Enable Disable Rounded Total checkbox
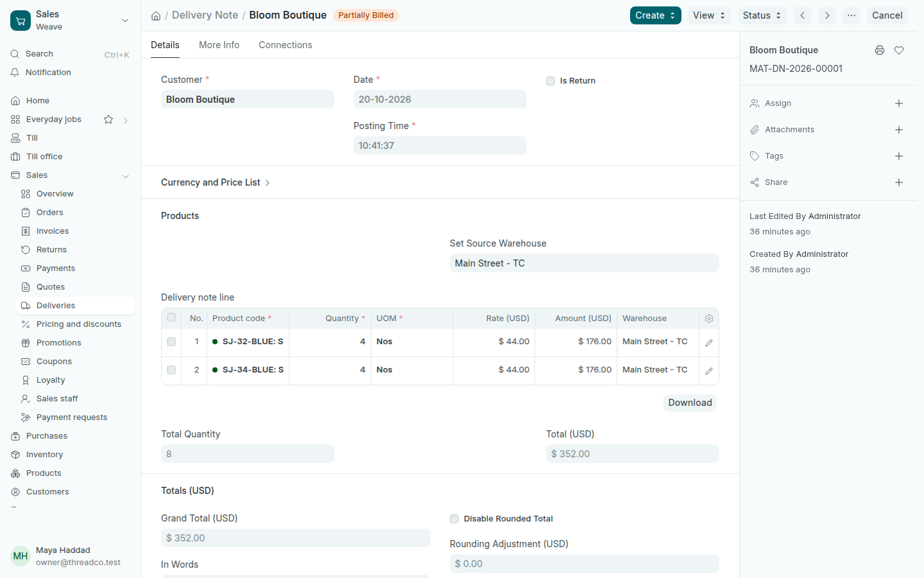The image size is (924, 578). (454, 519)
